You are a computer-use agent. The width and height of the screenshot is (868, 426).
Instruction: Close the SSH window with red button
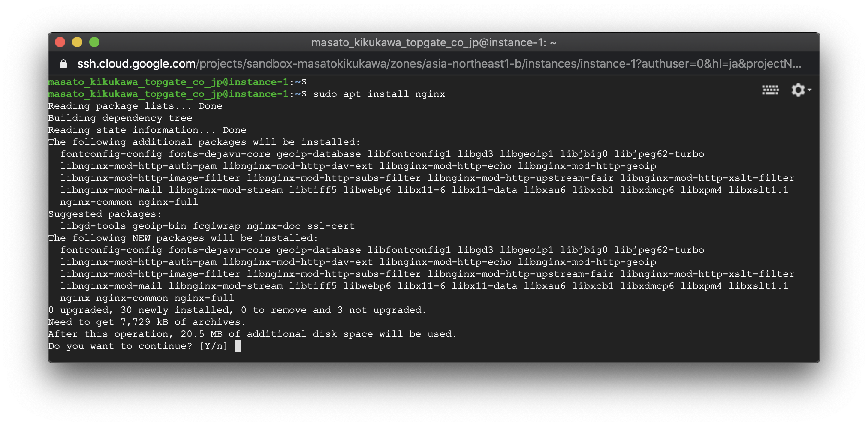tap(60, 42)
